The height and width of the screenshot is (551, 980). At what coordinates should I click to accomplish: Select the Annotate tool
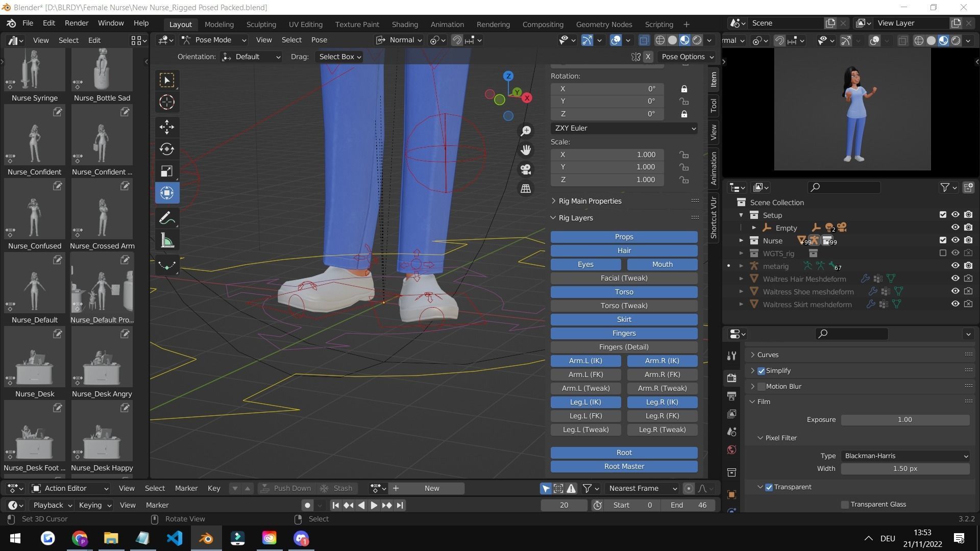click(x=167, y=218)
